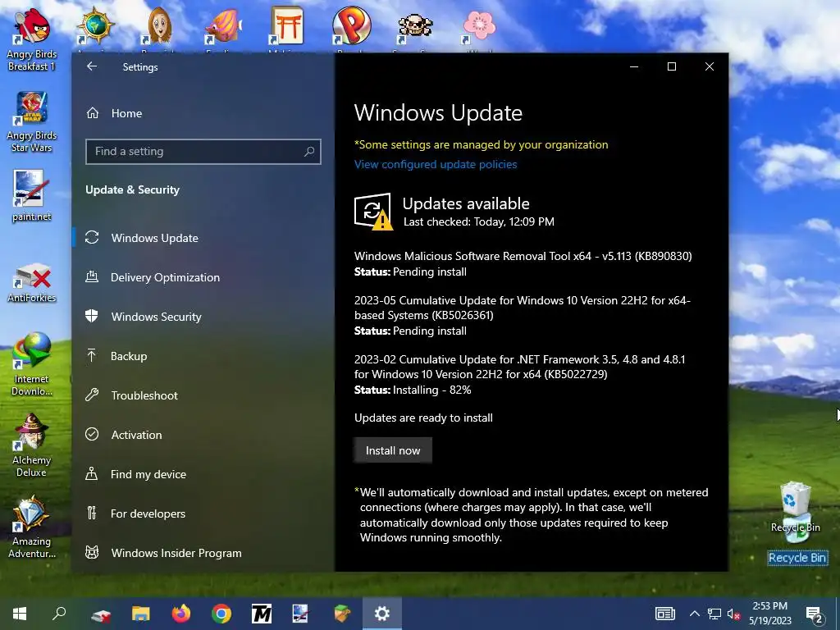The image size is (840, 630).
Task: Open Angry Birds Star Wars desktop shortcut
Action: coord(31,121)
